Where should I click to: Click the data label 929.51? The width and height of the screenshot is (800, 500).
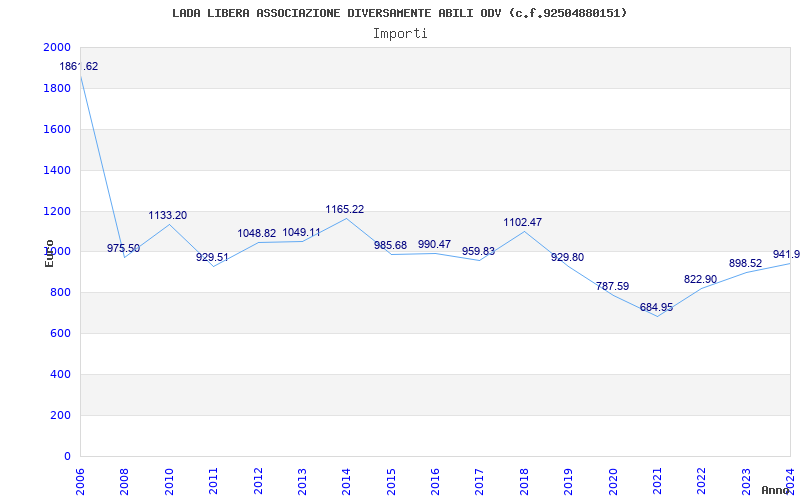tap(212, 257)
